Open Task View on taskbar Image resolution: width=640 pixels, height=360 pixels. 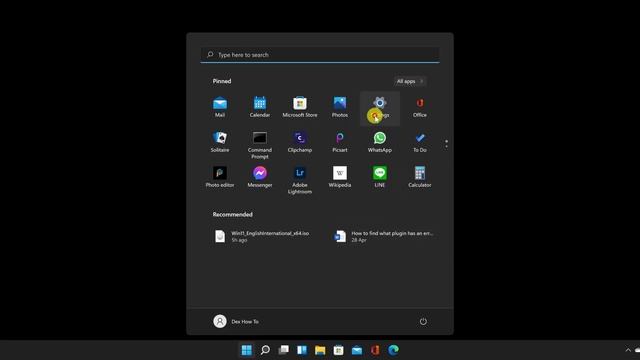click(x=283, y=350)
